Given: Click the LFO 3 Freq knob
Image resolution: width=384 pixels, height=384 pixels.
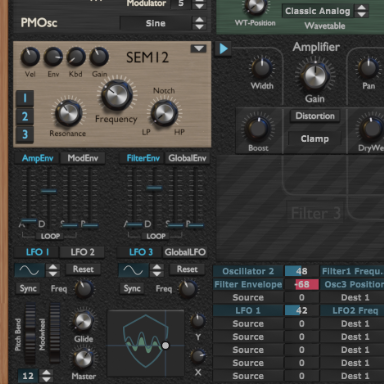Looking at the screenshot, I should click(x=187, y=289).
